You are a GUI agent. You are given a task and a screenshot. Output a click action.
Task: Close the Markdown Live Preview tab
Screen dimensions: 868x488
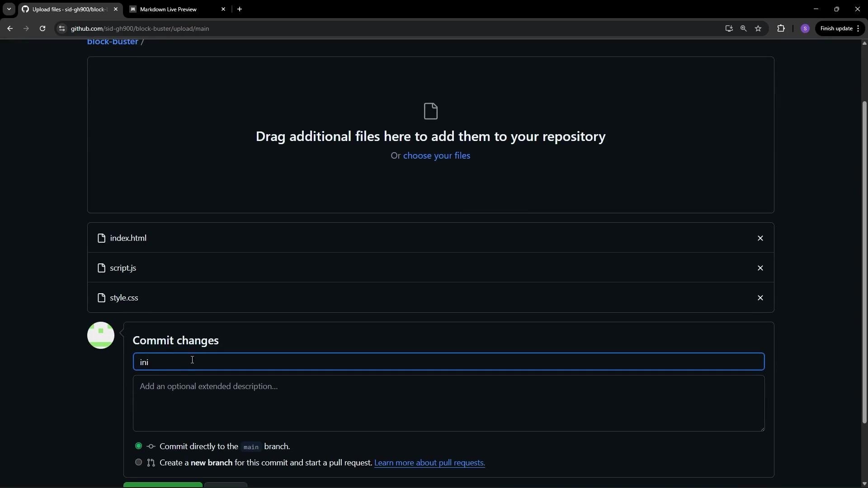[x=223, y=9]
